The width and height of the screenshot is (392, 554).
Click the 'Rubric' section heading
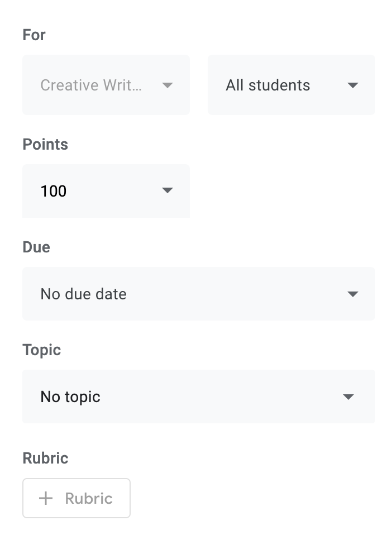click(45, 458)
